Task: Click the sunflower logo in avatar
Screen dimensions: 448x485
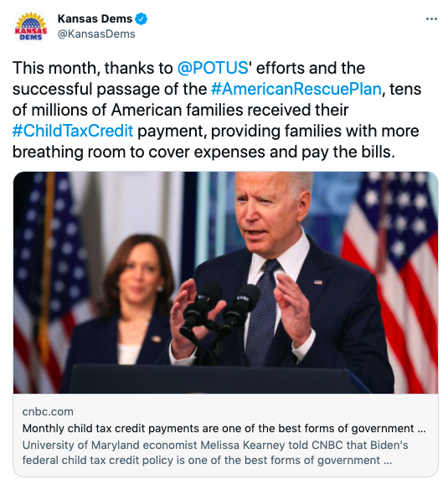Action: tap(31, 22)
